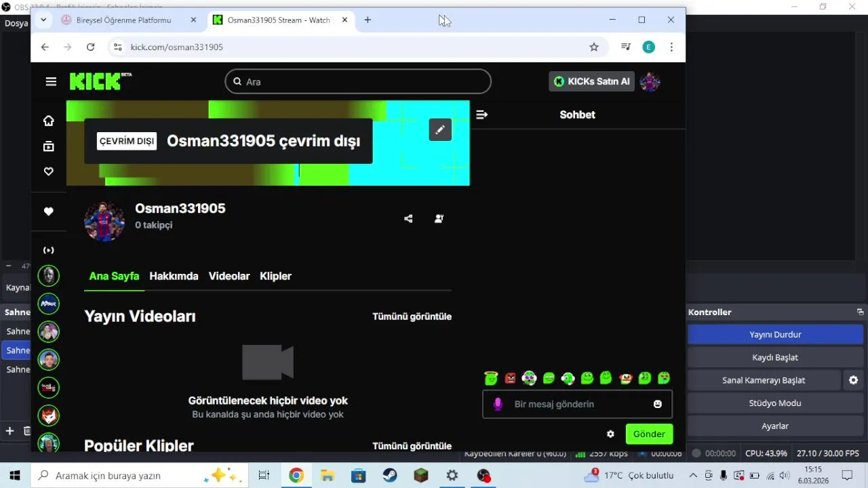Reload the Kick page
This screenshot has height=488, width=868.
point(90,47)
